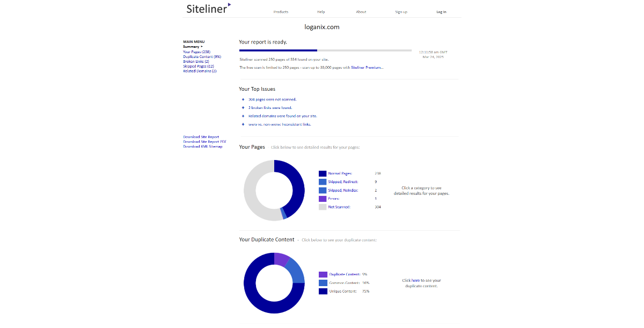Viewport: 644px width, 328px height.
Task: Click the 'Your Top Issues' heading
Action: point(258,89)
